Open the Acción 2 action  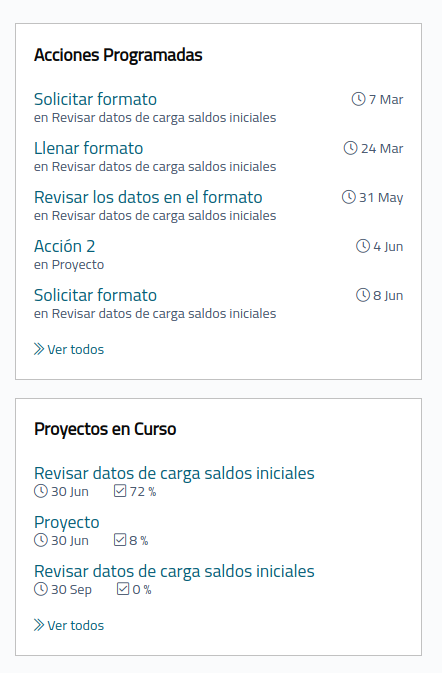point(64,246)
